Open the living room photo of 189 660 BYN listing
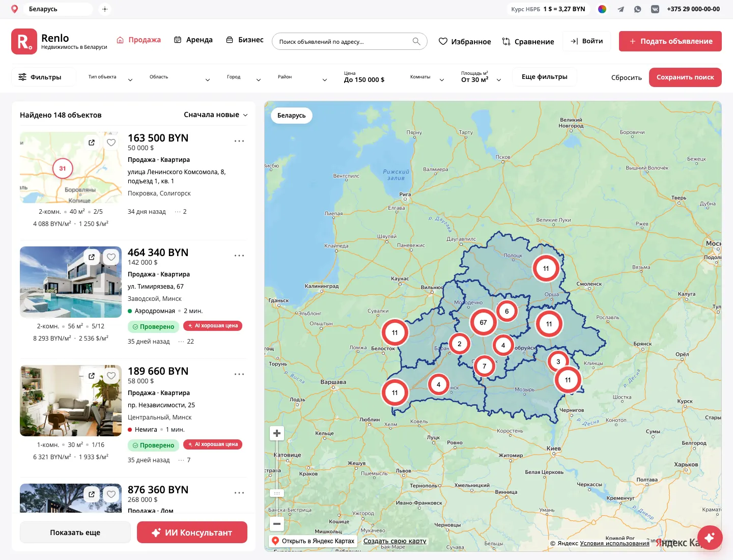The image size is (733, 560). click(71, 401)
